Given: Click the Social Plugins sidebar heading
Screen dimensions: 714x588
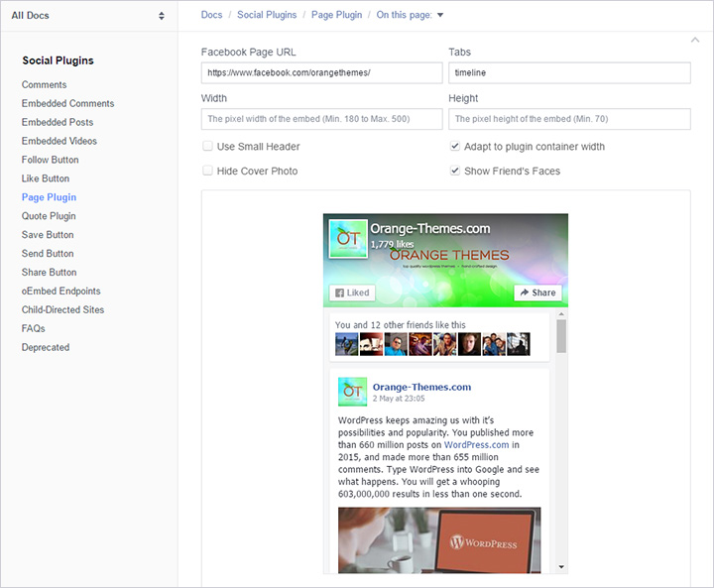Looking at the screenshot, I should coord(58,60).
